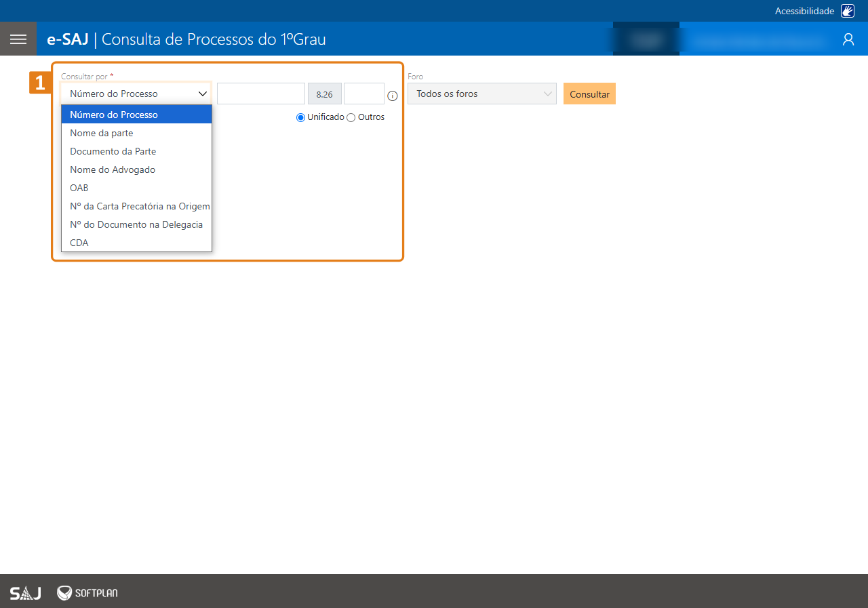
Task: Open the hamburger main menu
Action: tap(18, 39)
